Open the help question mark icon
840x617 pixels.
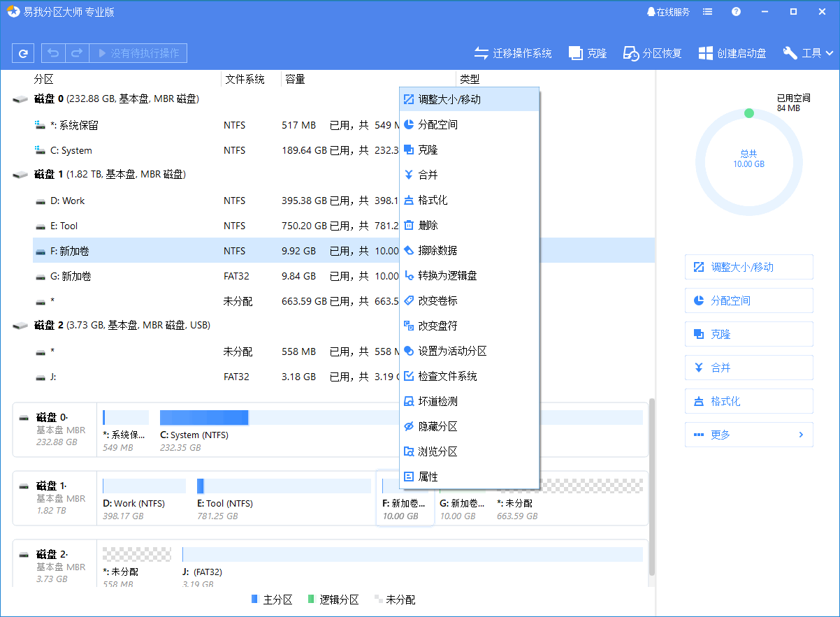tap(736, 12)
